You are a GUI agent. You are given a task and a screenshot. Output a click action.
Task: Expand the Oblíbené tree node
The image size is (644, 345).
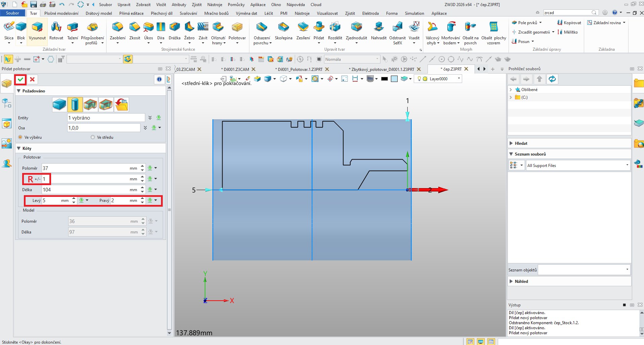point(511,90)
